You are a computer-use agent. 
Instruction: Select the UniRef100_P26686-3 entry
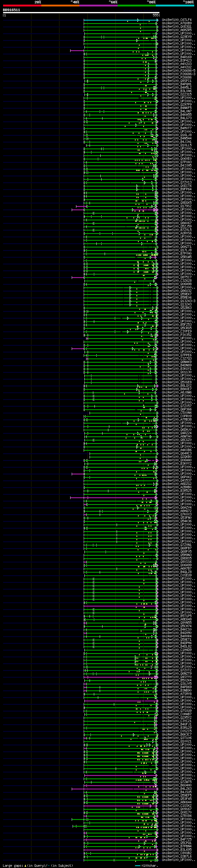click(x=179, y=74)
